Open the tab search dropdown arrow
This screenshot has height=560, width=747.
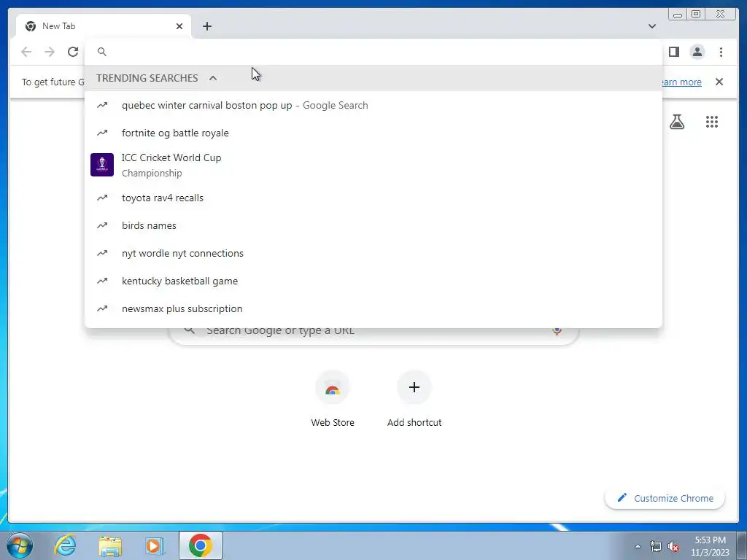click(652, 26)
